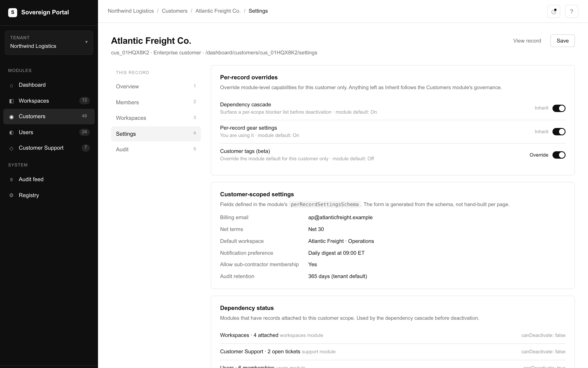Click the View record link

point(527,41)
